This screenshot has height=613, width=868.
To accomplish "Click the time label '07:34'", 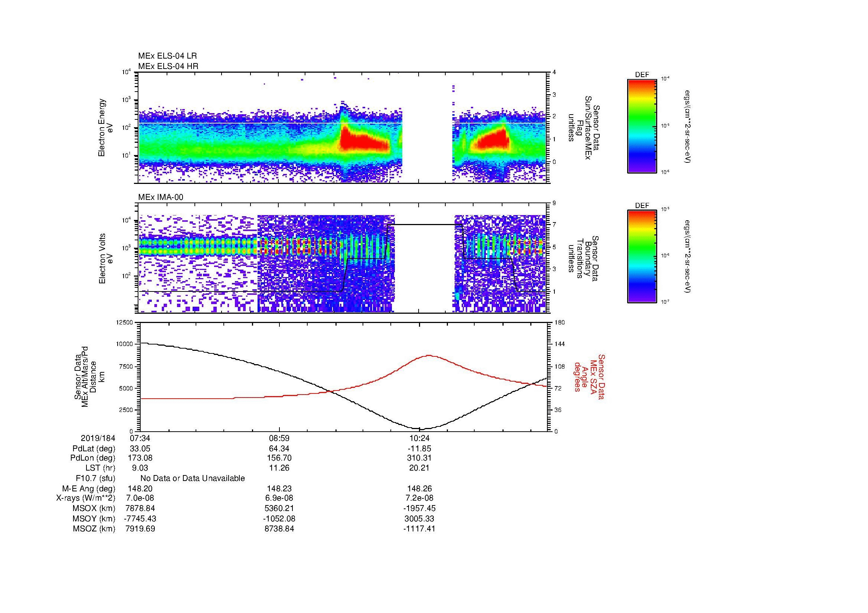I will click(140, 438).
